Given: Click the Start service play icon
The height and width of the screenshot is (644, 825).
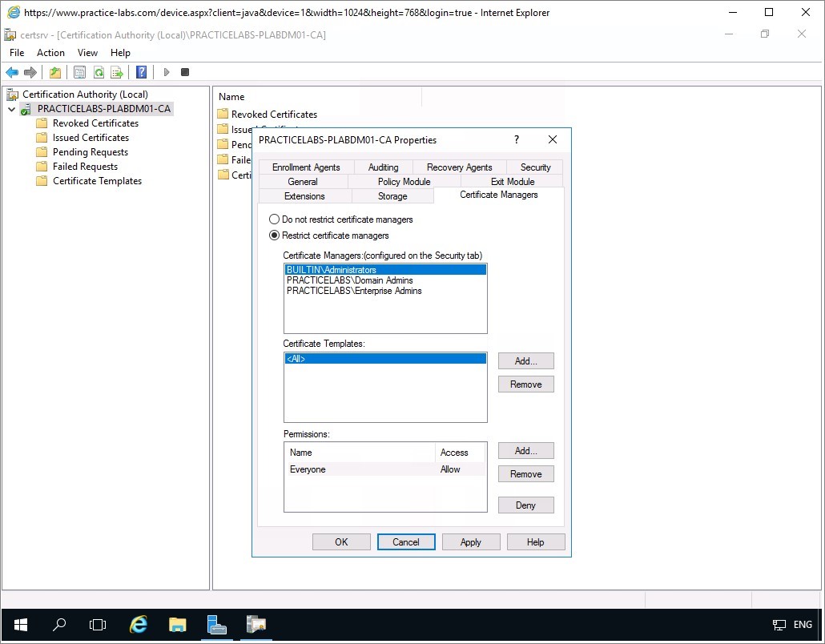Looking at the screenshot, I should [x=167, y=72].
